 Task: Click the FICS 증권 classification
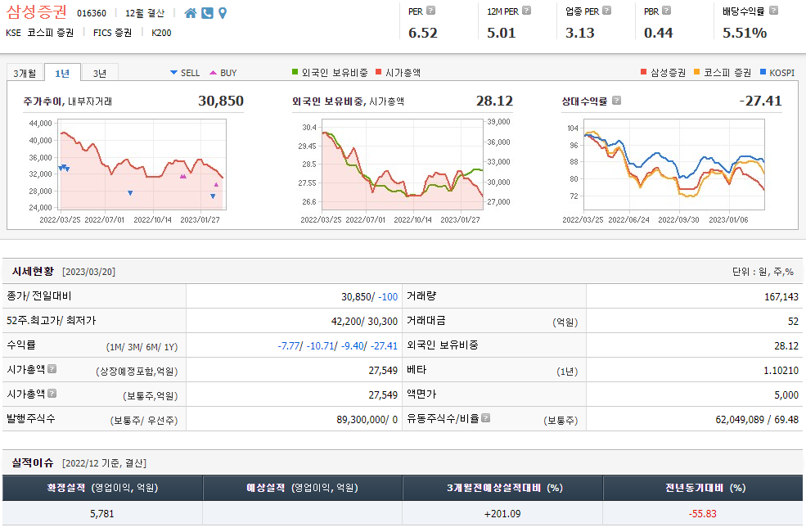tap(112, 33)
